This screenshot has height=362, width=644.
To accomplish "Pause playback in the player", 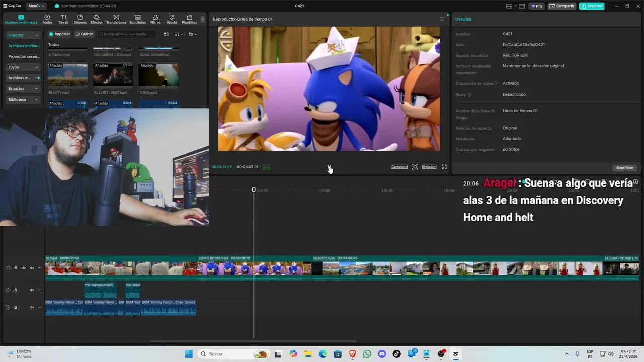I will pos(330,167).
